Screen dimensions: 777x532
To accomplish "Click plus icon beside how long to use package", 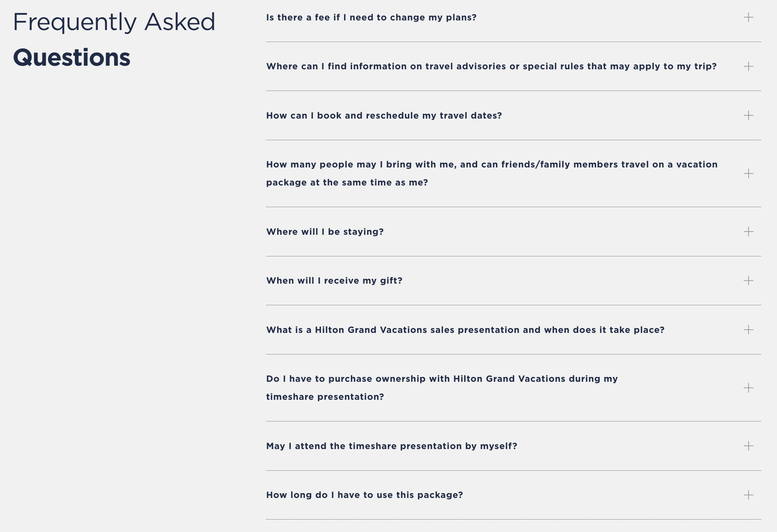I will coord(748,495).
